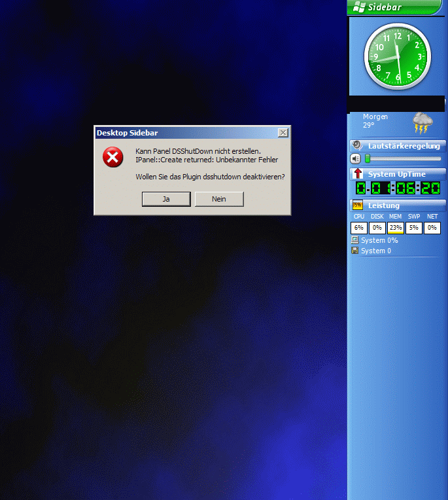Click the thunderstorm weather icon
This screenshot has height=500, width=448.
click(422, 122)
